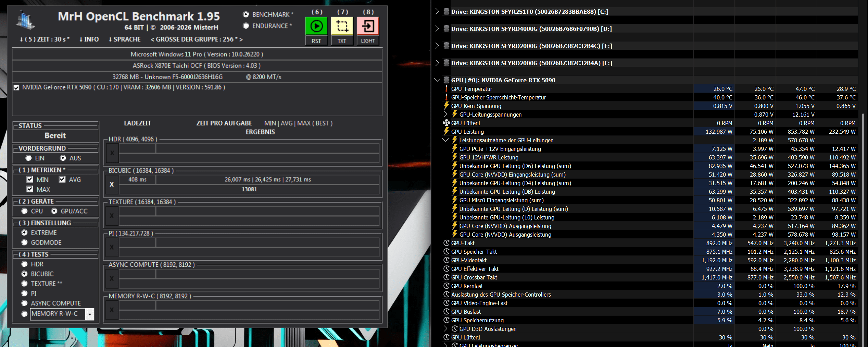The height and width of the screenshot is (347, 868).
Task: Choose the GODMODE setting
Action: click(x=24, y=242)
